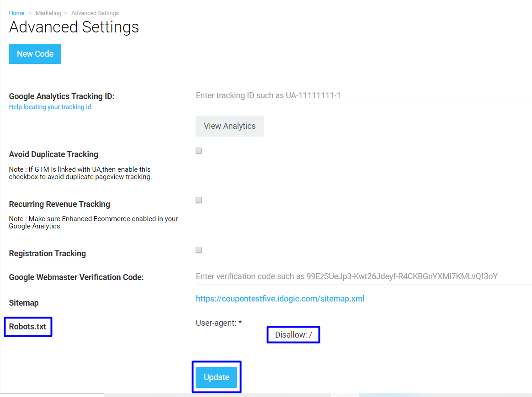Focus the Google Webmaster Verification Code field

pos(364,277)
